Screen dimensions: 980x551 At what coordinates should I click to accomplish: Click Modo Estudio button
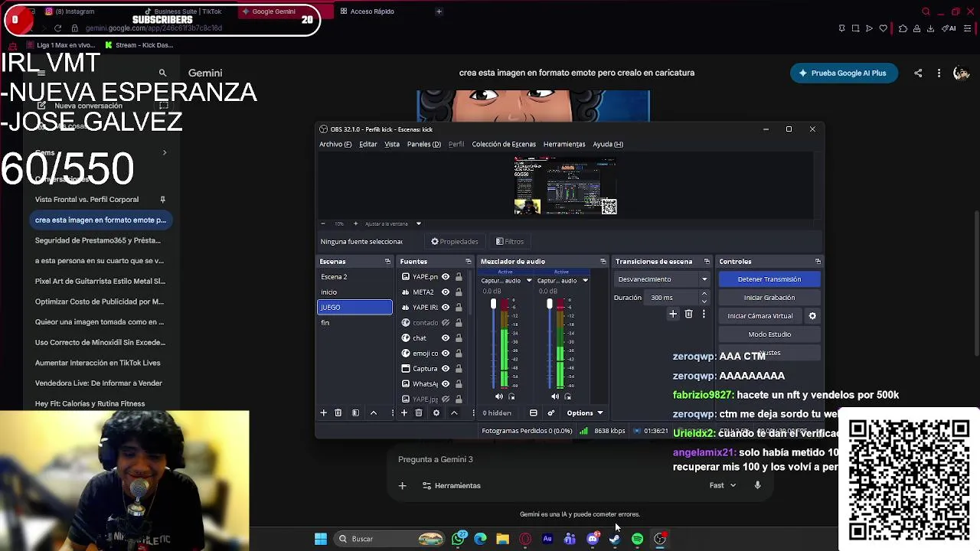(769, 334)
